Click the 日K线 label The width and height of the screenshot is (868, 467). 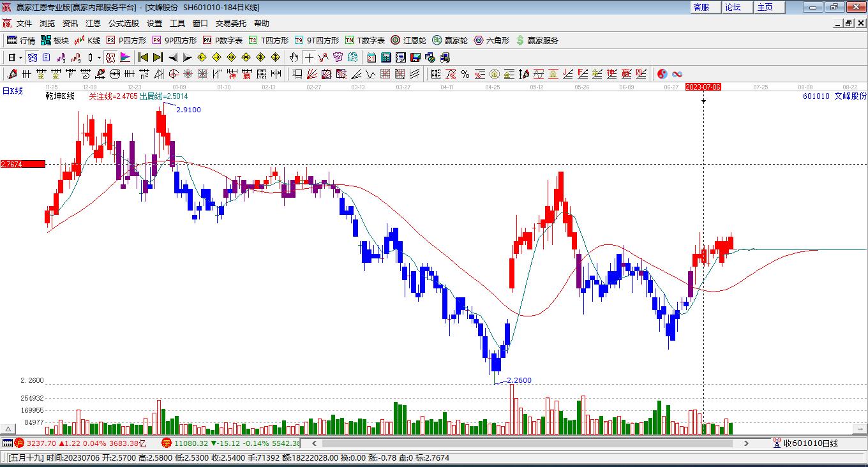(12, 91)
